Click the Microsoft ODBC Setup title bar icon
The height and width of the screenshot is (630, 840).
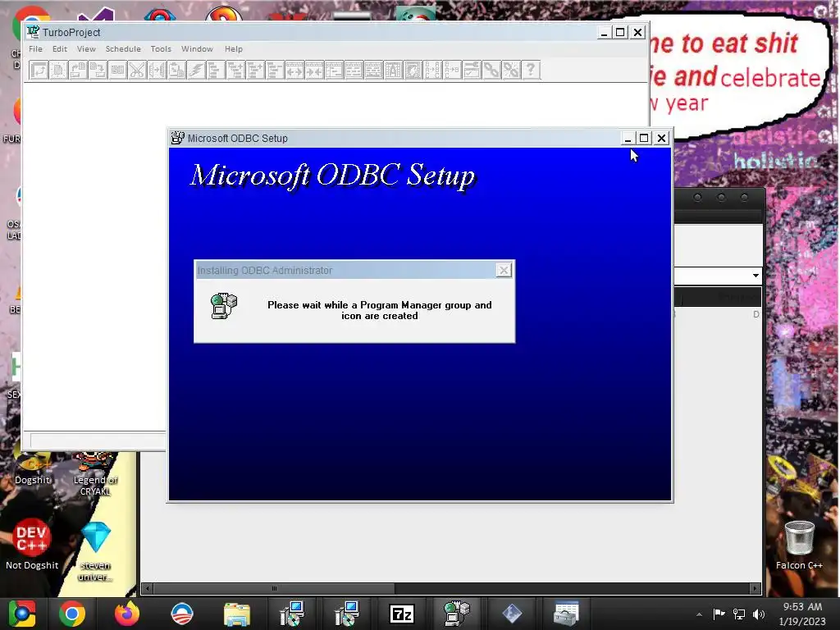click(x=177, y=138)
